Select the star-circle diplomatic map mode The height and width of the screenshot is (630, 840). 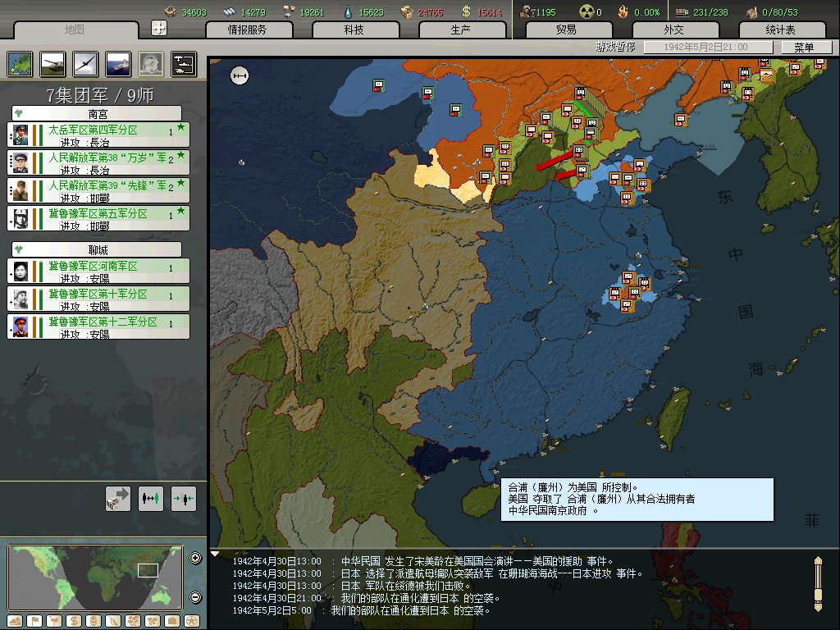[192, 621]
